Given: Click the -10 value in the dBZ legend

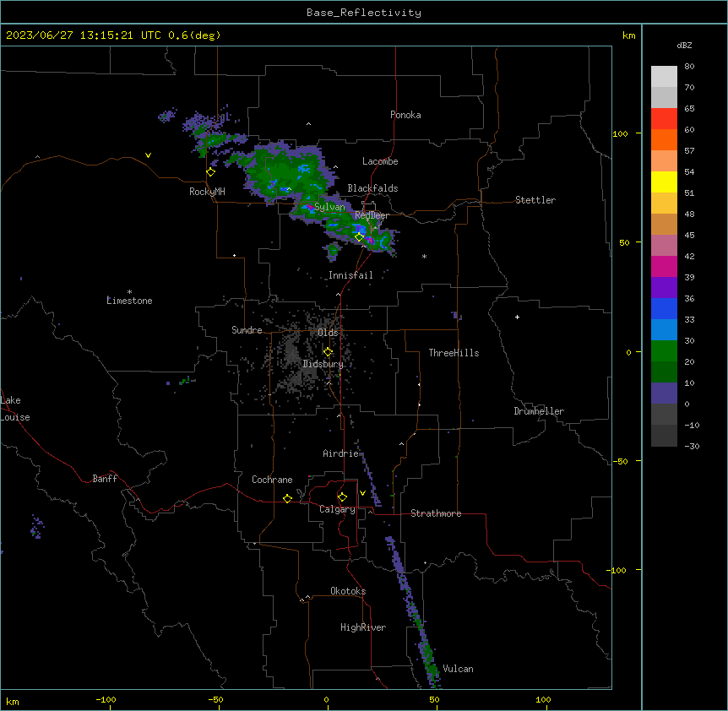Looking at the screenshot, I should tap(692, 425).
